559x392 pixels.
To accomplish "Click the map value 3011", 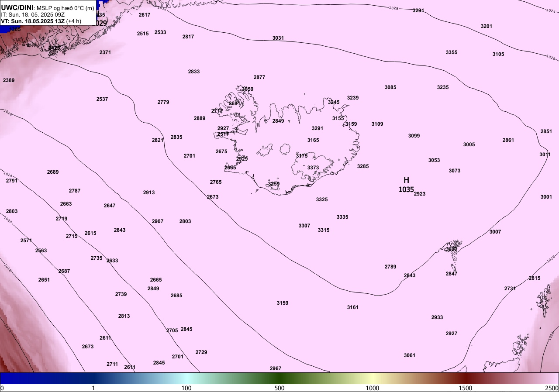I will click(545, 155).
